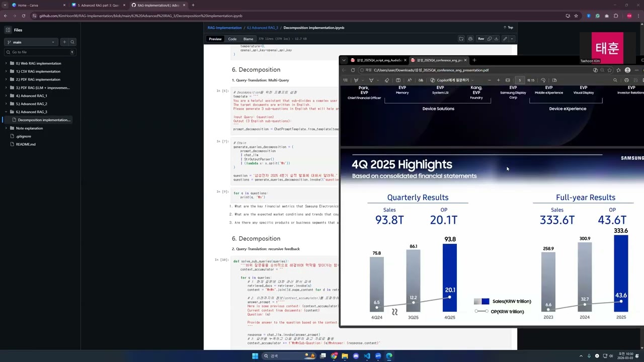Expand the '2.) PDF RAG implementation' folder
644x362 pixels.
[6, 79]
